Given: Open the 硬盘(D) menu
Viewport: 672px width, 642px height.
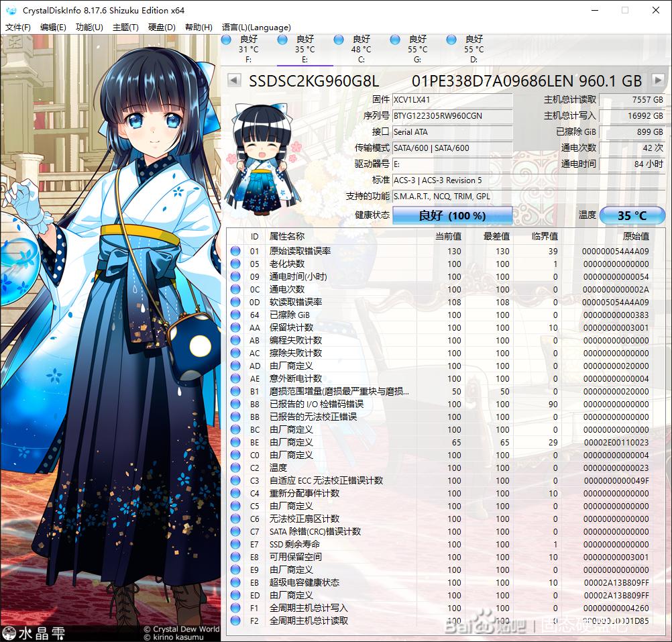Looking at the screenshot, I should (162, 28).
